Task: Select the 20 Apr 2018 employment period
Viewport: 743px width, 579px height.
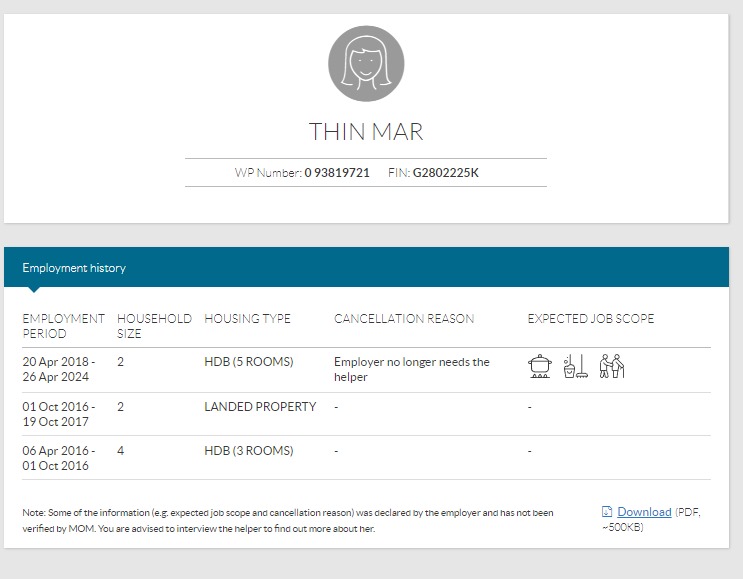Action: (x=59, y=369)
